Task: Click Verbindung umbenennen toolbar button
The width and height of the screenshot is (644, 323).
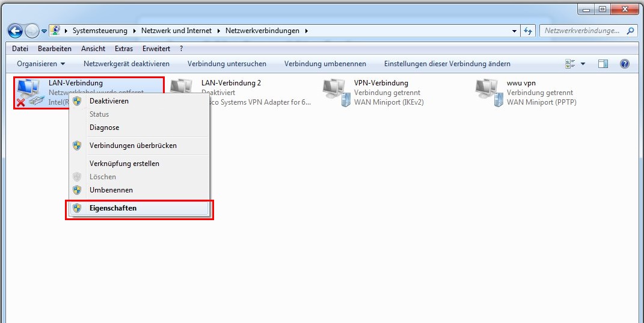Action: click(325, 64)
